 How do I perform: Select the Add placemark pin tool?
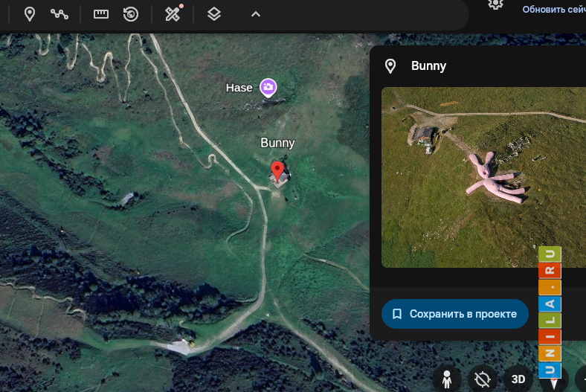[30, 14]
